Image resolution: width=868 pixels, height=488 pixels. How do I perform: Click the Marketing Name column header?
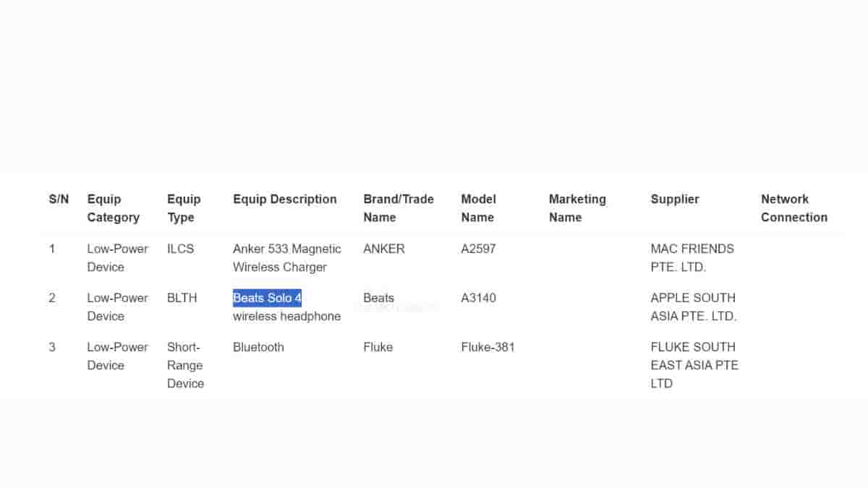tap(576, 208)
